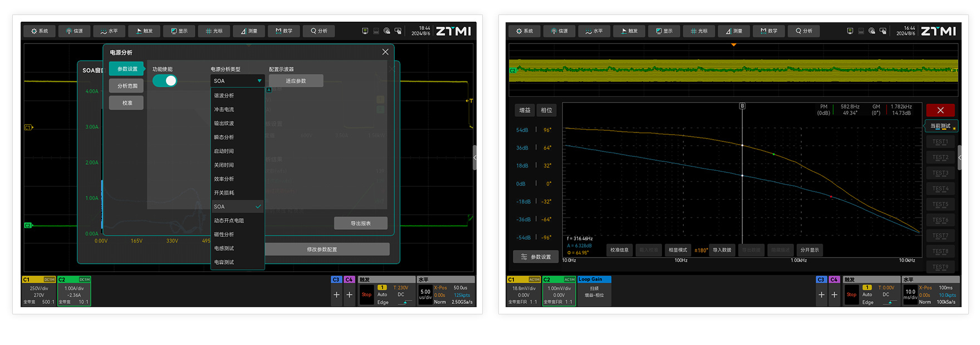Pick 开关损耗 in the analysis type list
The height and width of the screenshot is (345, 980).
pos(224,193)
